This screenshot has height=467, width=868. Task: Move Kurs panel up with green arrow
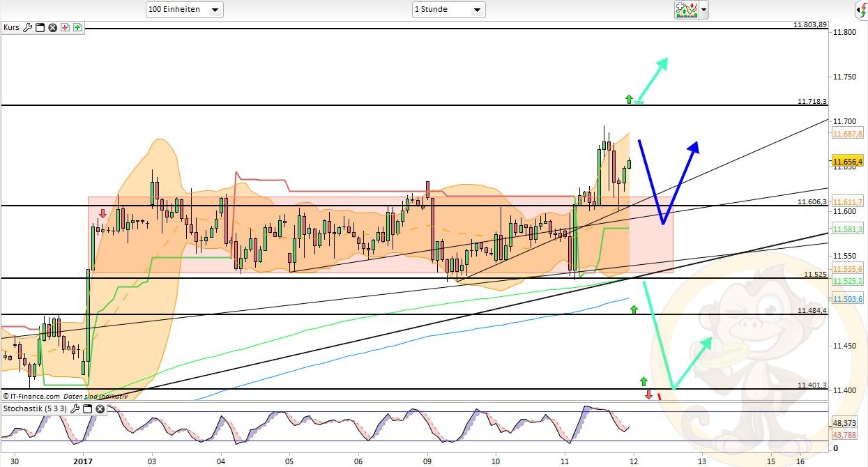(77, 28)
